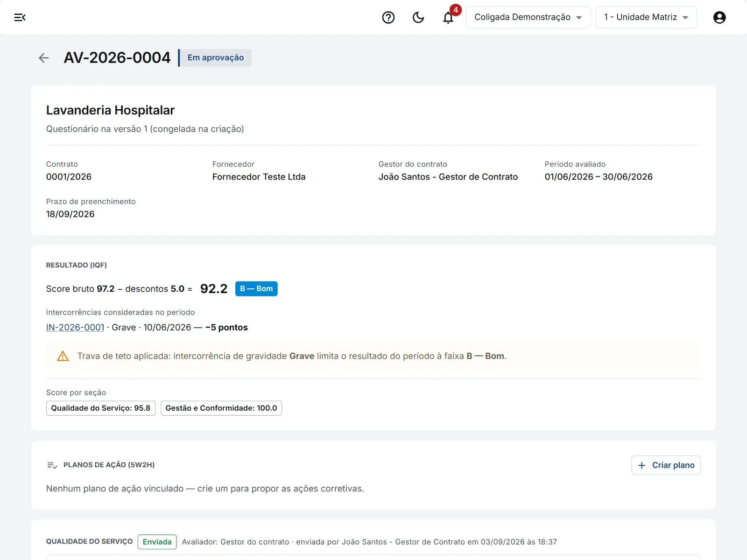Click the B — Bom grade badge

click(256, 289)
